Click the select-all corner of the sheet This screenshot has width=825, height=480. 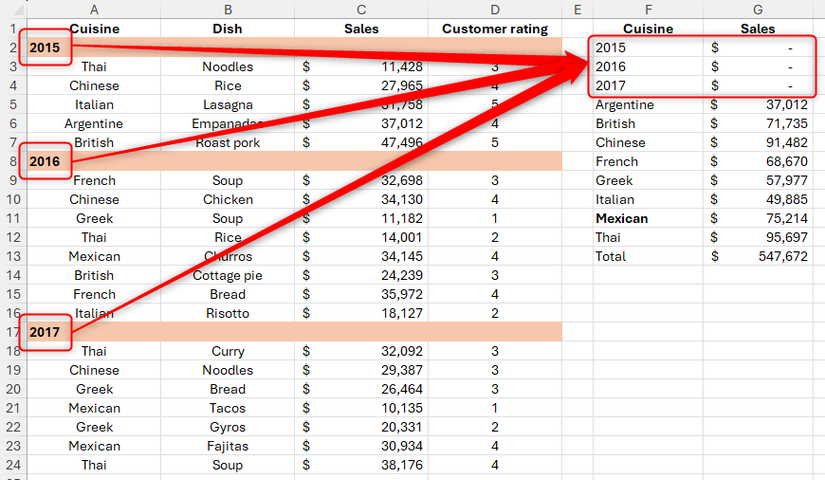pos(10,9)
